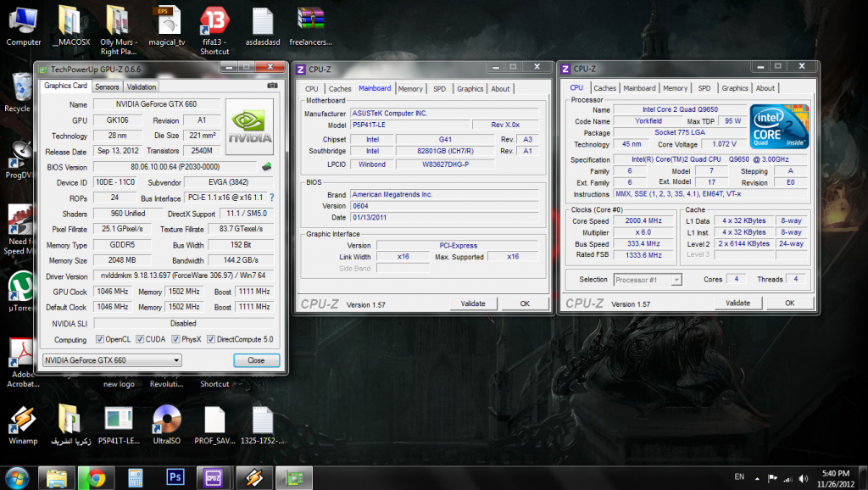
Task: Open the UltraISO desktop icon
Action: point(167,420)
